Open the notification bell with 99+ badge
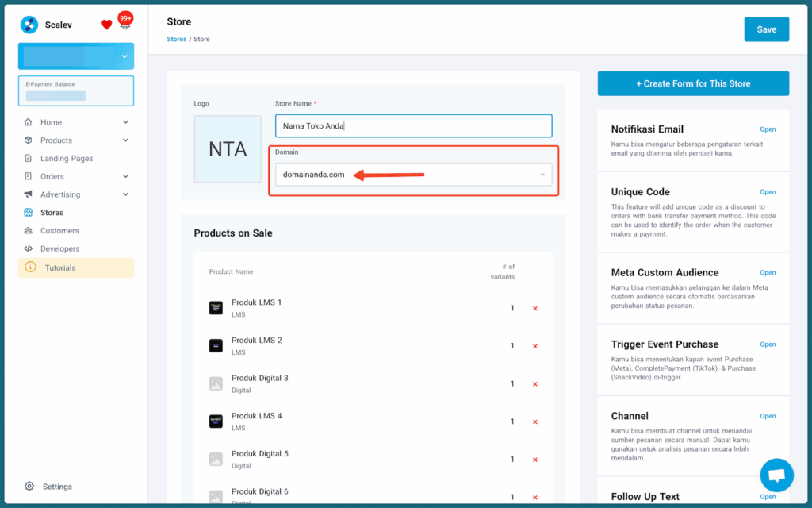The image size is (812, 508). point(124,24)
